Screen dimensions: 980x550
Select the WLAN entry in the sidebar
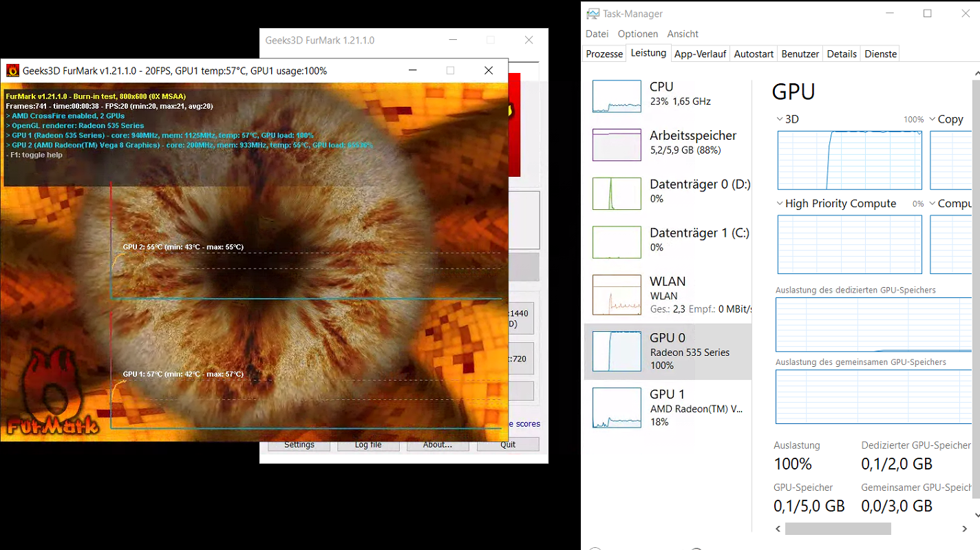pyautogui.click(x=668, y=295)
